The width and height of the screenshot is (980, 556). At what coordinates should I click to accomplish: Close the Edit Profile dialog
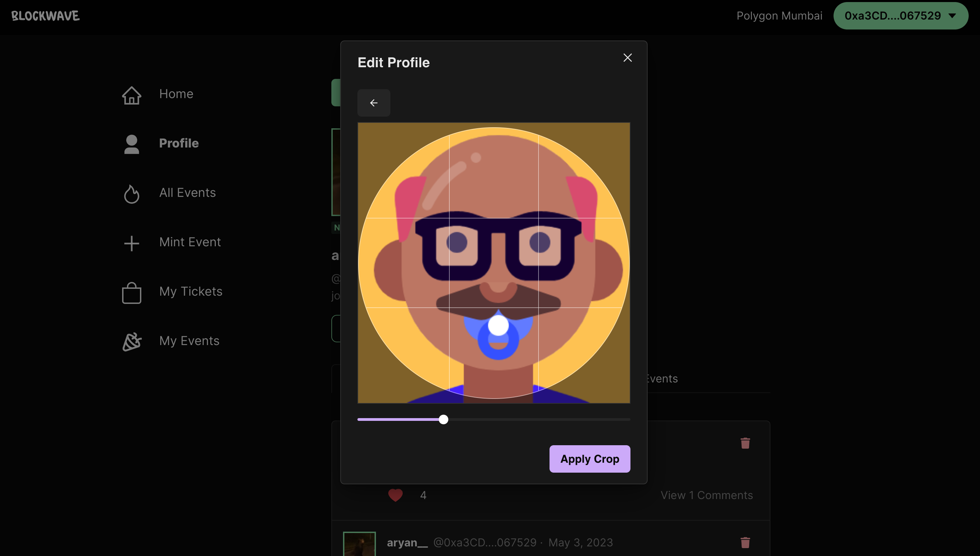tap(627, 58)
